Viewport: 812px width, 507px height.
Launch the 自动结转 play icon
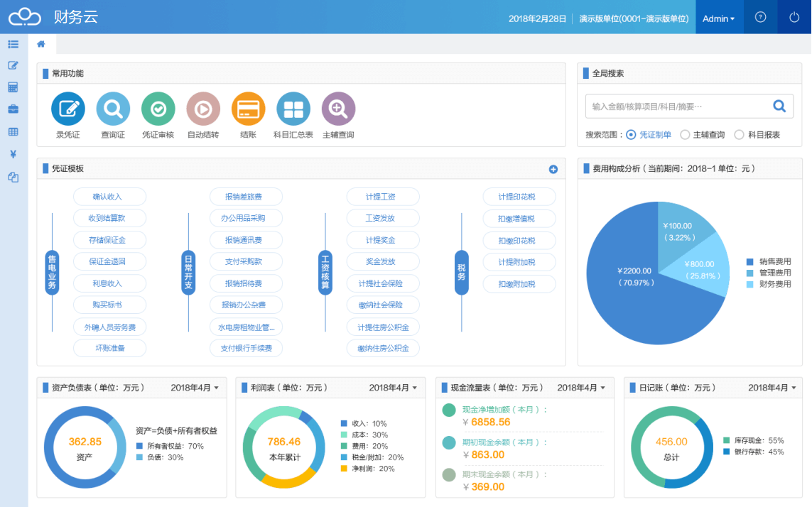coord(203,109)
